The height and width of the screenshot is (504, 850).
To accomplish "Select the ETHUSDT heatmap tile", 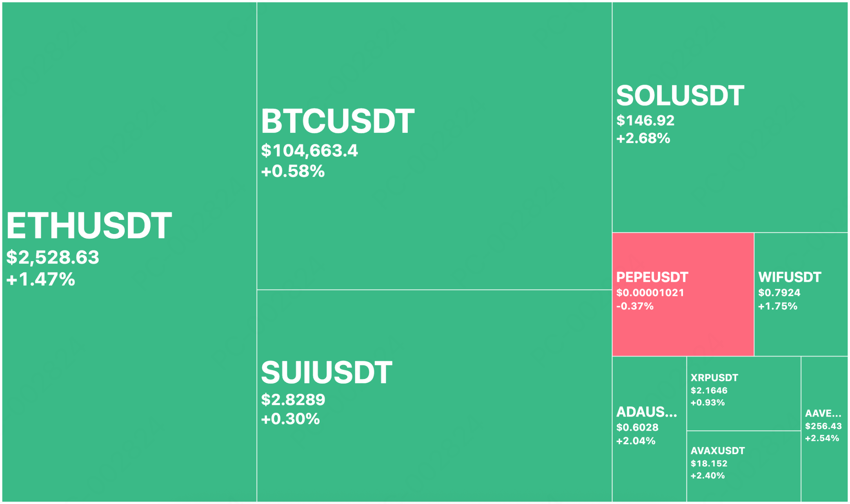I will 129,252.
